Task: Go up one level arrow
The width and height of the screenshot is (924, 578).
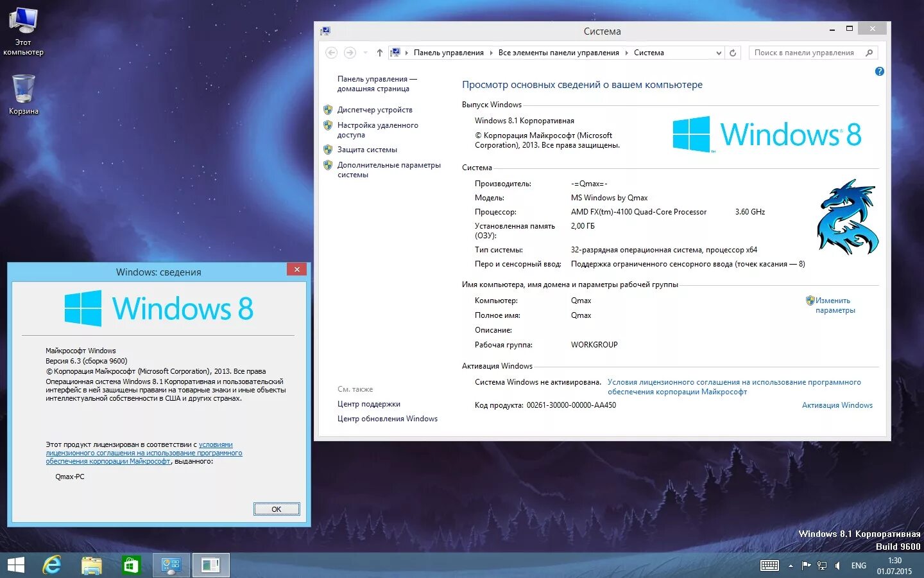Action: [x=380, y=53]
